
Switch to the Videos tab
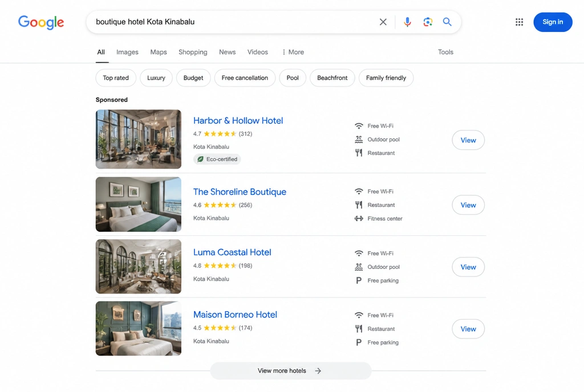(x=258, y=52)
